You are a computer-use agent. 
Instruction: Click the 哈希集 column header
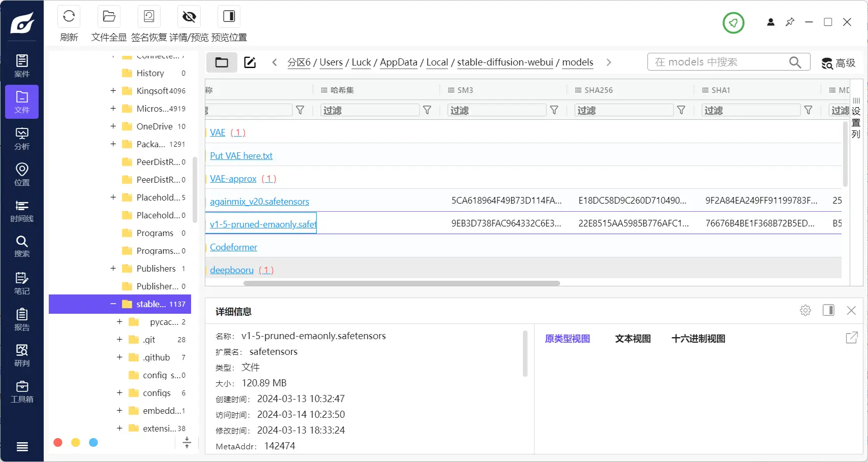[342, 90]
